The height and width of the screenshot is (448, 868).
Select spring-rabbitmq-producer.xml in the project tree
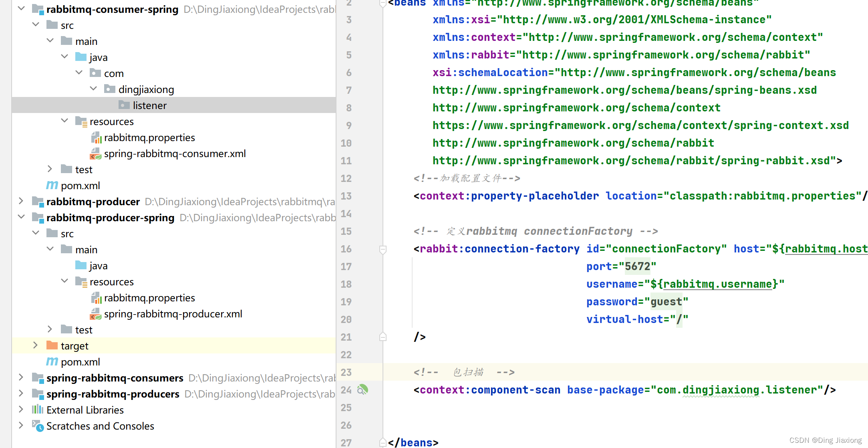[173, 314]
